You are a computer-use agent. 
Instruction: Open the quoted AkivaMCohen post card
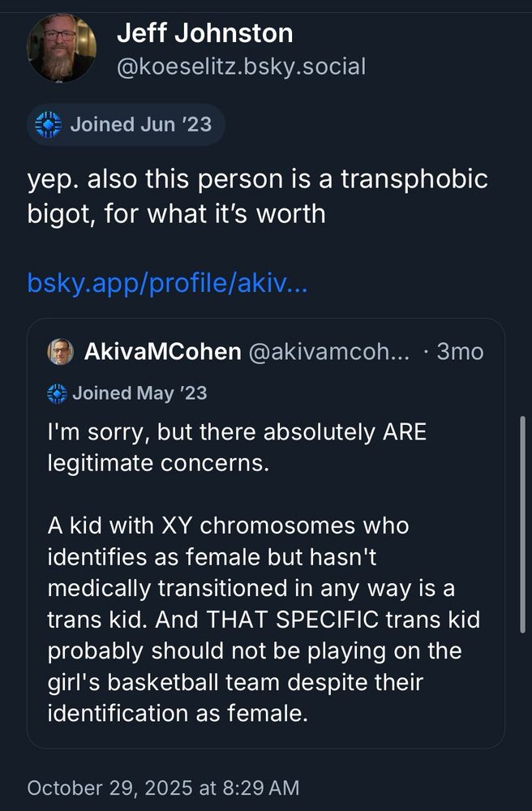click(x=266, y=531)
